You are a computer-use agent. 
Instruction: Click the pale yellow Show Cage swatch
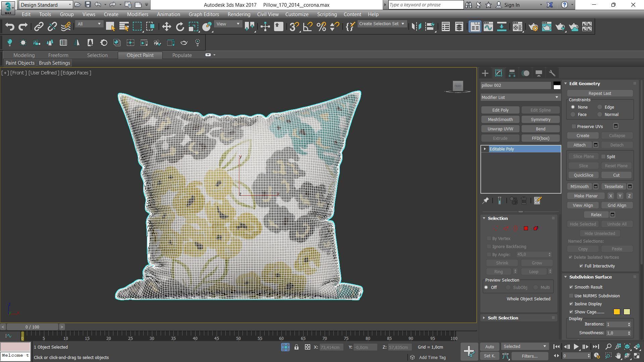click(627, 312)
